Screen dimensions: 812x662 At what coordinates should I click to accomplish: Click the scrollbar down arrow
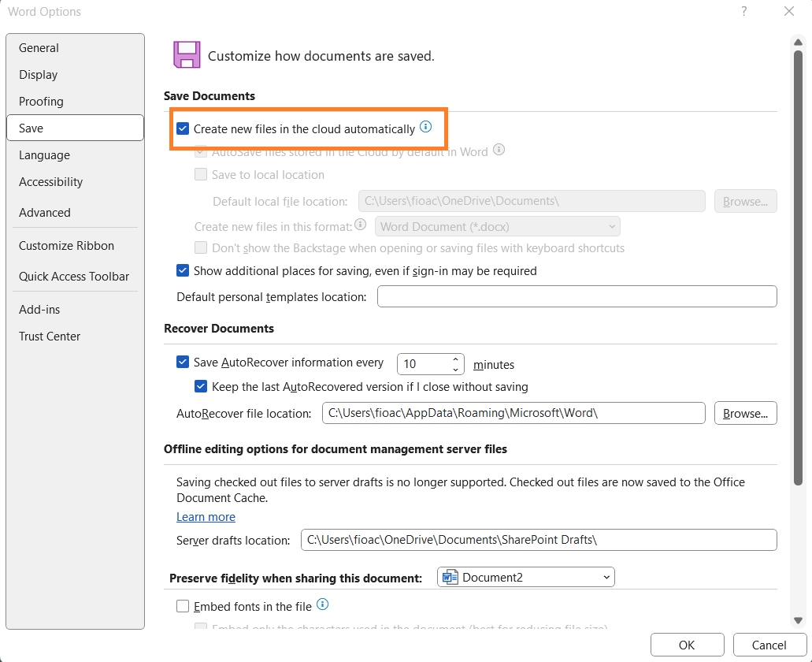[798, 620]
